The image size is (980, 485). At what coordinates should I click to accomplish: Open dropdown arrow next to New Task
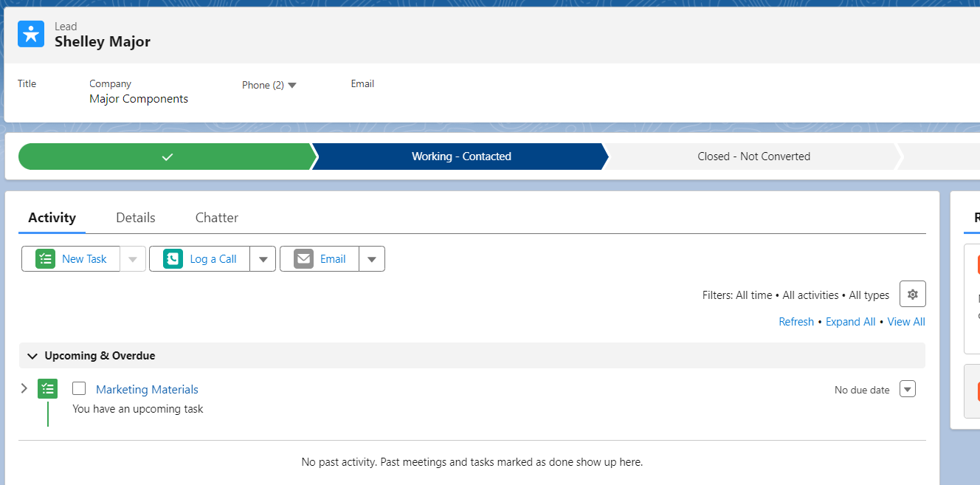[133, 259]
